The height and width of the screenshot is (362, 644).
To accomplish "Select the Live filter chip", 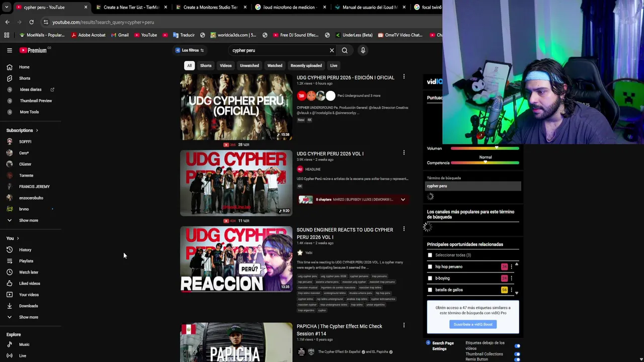I will (334, 65).
